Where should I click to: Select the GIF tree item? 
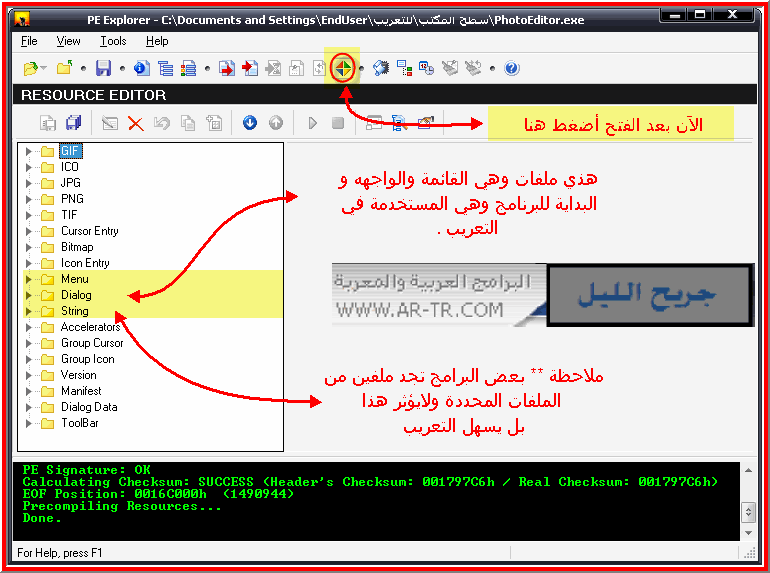click(71, 151)
